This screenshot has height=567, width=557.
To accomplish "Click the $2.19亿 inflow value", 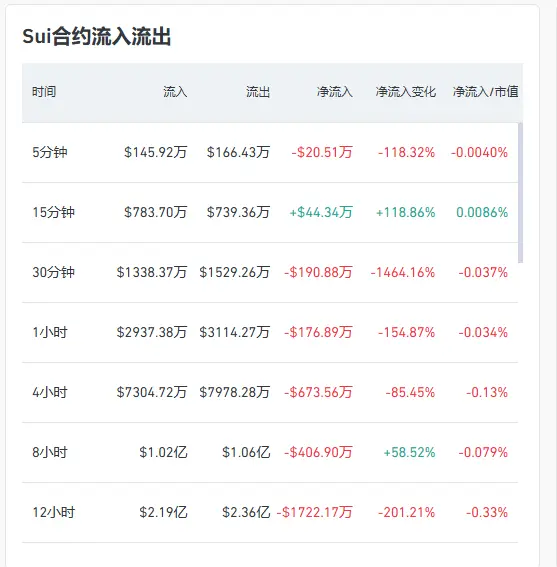I will click(163, 512).
